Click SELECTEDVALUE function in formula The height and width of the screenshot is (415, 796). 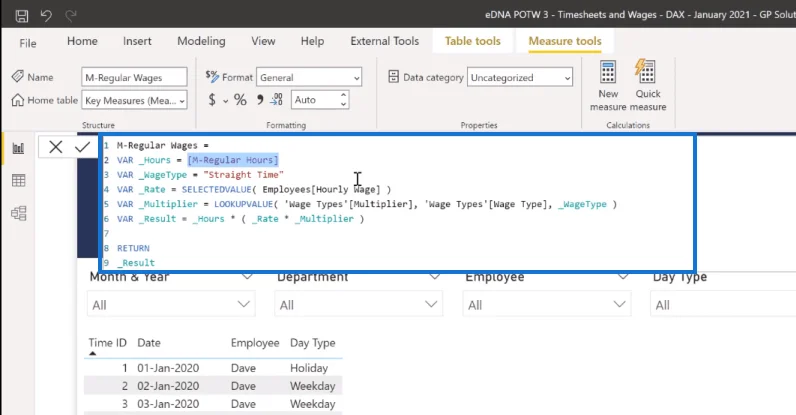point(217,189)
